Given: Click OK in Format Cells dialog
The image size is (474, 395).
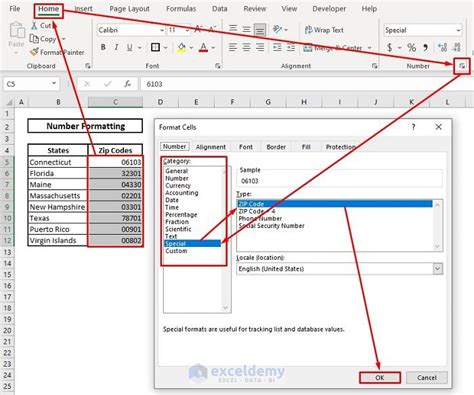Looking at the screenshot, I should [380, 378].
